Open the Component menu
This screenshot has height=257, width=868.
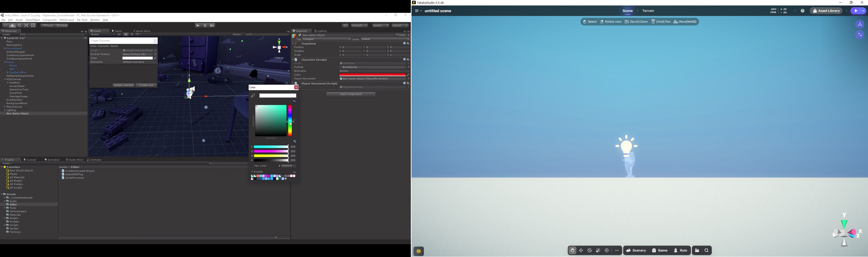coord(50,20)
